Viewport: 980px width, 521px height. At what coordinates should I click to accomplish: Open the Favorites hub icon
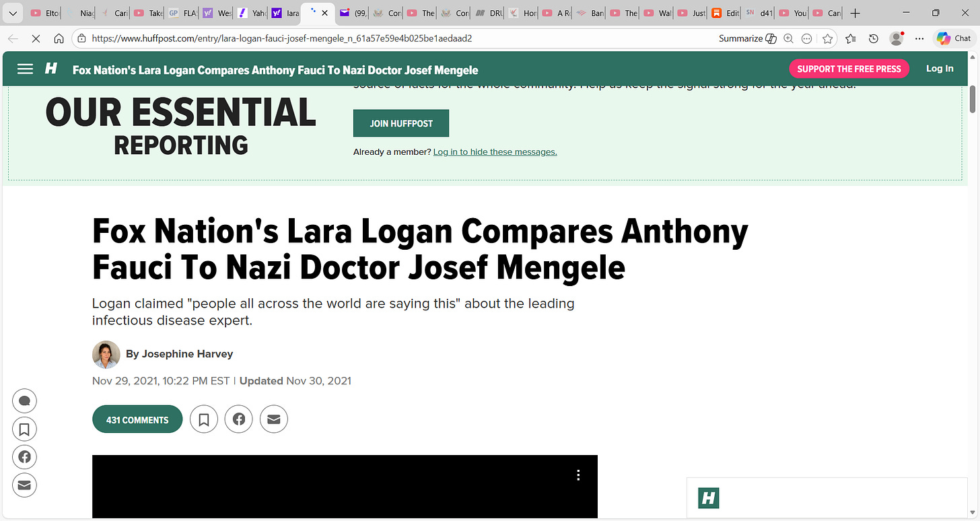(850, 38)
